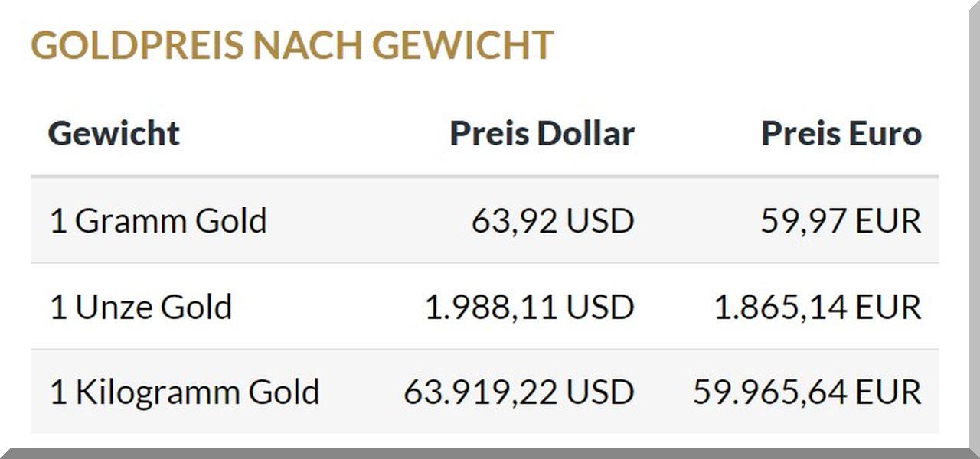The image size is (980, 459).
Task: Click the 1 Gramm Gold row label
Action: pyautogui.click(x=158, y=221)
